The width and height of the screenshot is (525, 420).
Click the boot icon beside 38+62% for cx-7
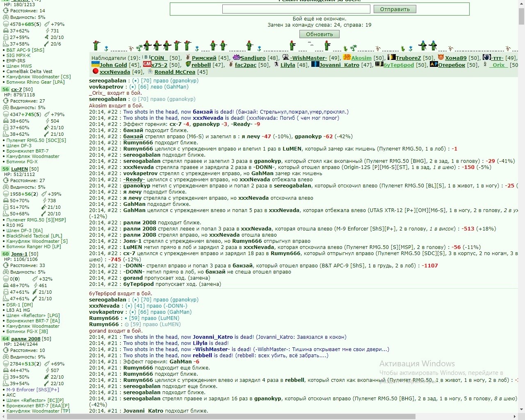tap(6, 134)
